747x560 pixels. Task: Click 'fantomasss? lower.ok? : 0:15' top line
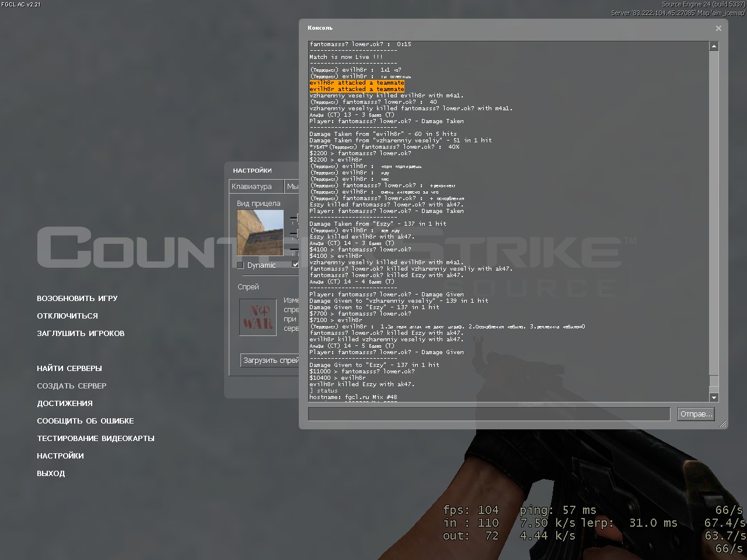(360, 44)
